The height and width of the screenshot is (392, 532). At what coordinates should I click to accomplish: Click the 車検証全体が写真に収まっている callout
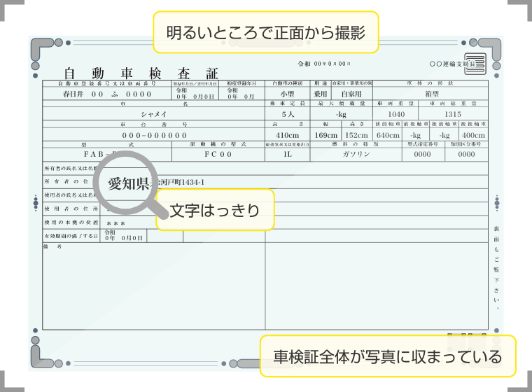[387, 356]
